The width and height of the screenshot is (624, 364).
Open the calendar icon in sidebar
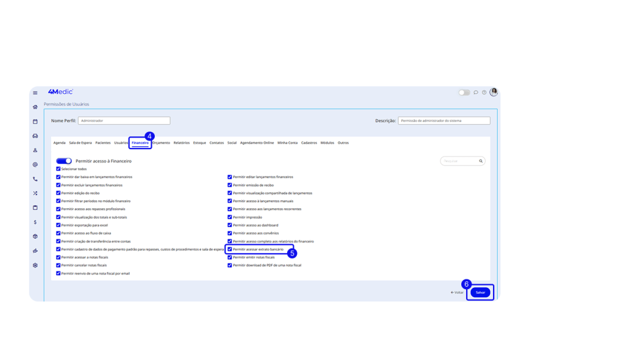[35, 121]
